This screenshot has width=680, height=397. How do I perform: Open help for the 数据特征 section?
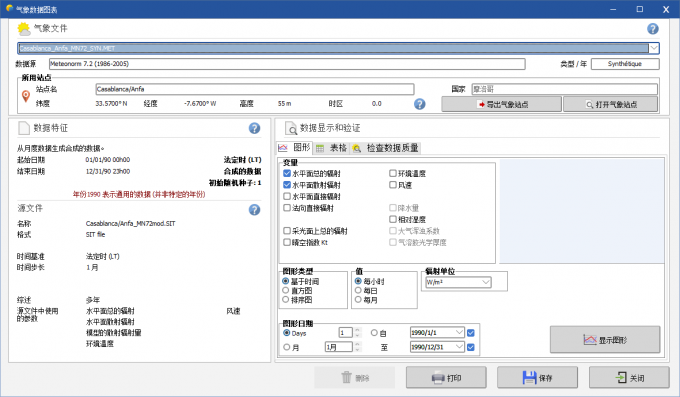(255, 128)
